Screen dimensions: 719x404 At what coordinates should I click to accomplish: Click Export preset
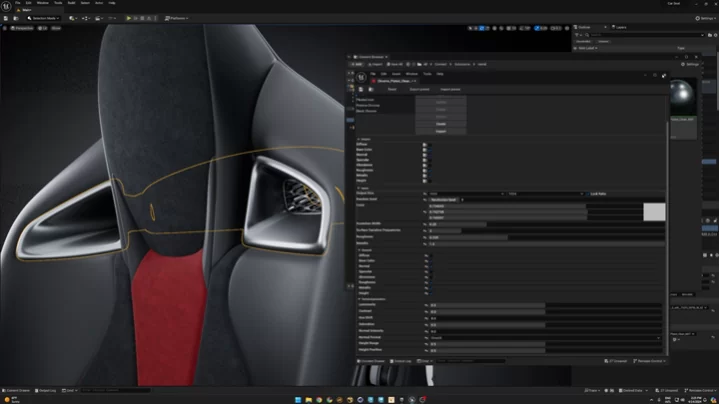click(x=420, y=89)
